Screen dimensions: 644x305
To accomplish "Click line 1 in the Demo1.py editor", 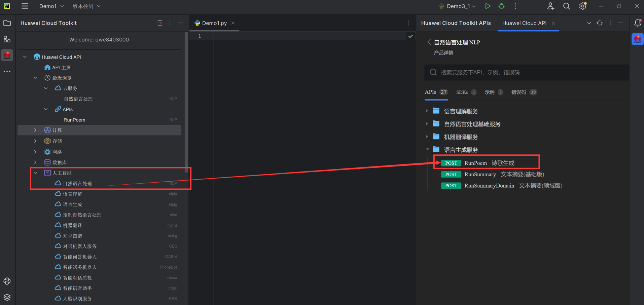I will point(310,36).
